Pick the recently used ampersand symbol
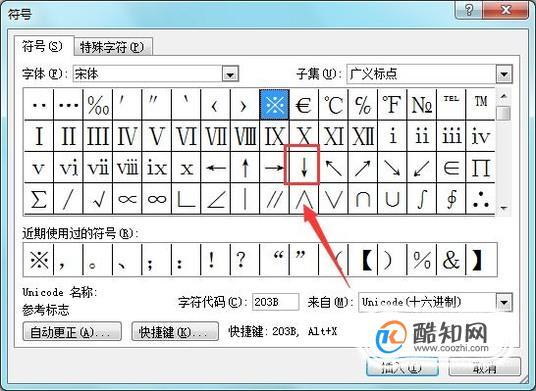 click(x=451, y=260)
